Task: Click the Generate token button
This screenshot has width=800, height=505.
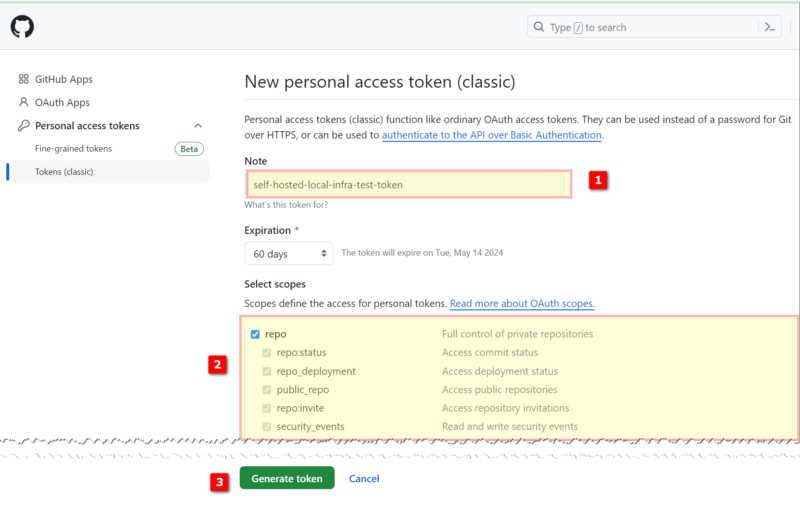Action: [x=287, y=478]
